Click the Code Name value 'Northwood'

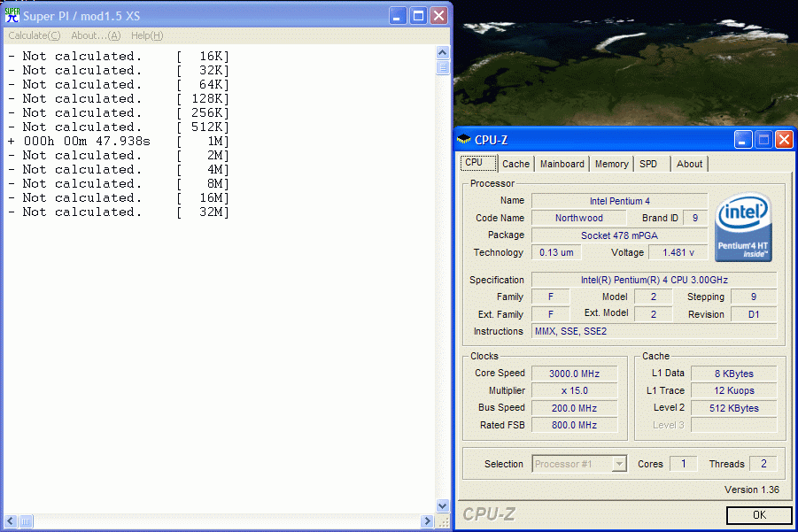point(578,218)
